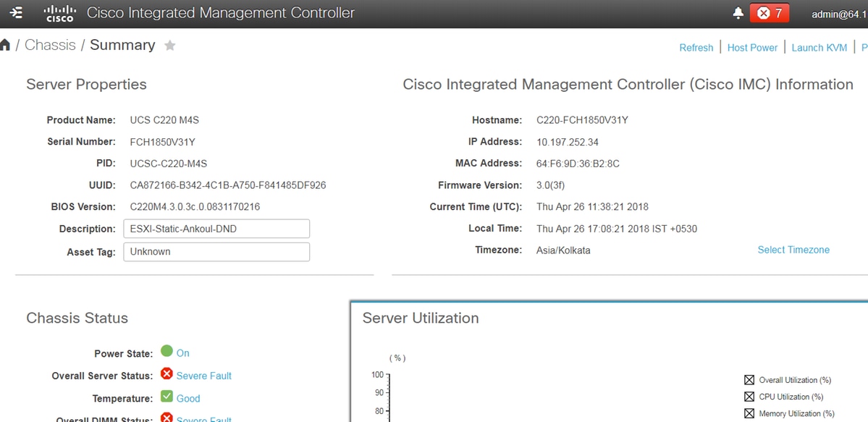Click the red fault count badge
Viewport: 868px width, 422px height.
770,13
